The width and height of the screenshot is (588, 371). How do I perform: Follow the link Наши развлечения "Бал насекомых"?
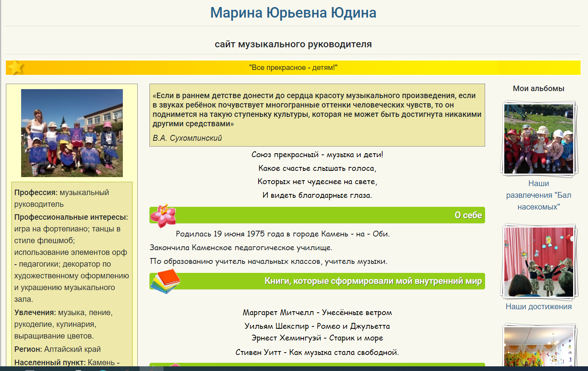point(539,195)
